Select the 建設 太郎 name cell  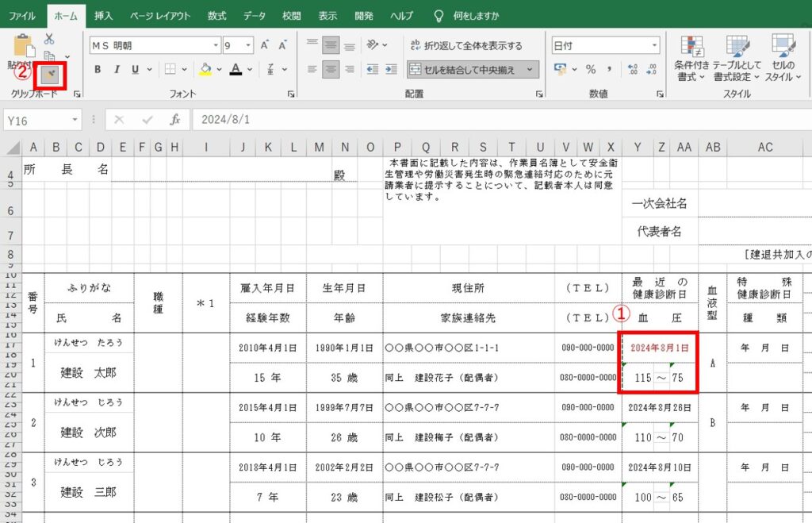tap(89, 373)
